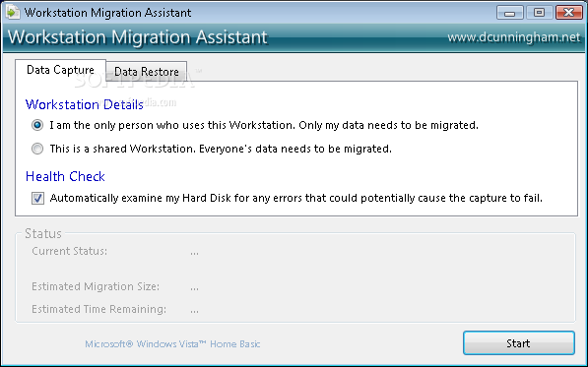
Task: Maximize the Workstation Migration Assistant window
Action: [539, 13]
